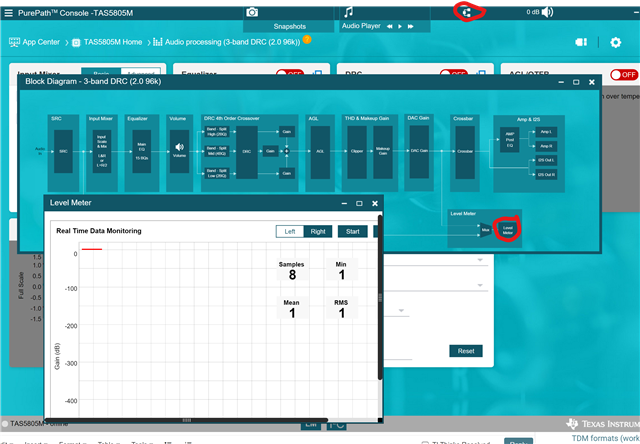Click the Samples value 8
This screenshot has height=444, width=640.
point(292,275)
